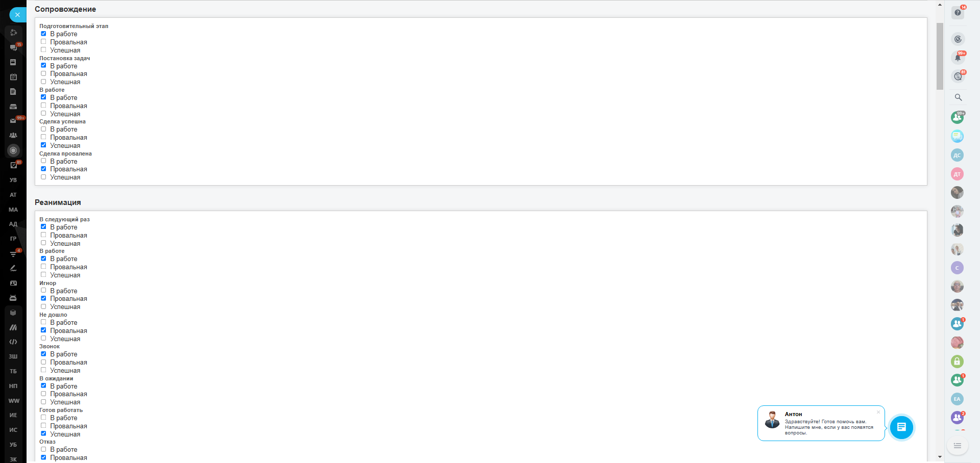Open the calendar icon in left sidebar
980x463 pixels.
click(13, 77)
